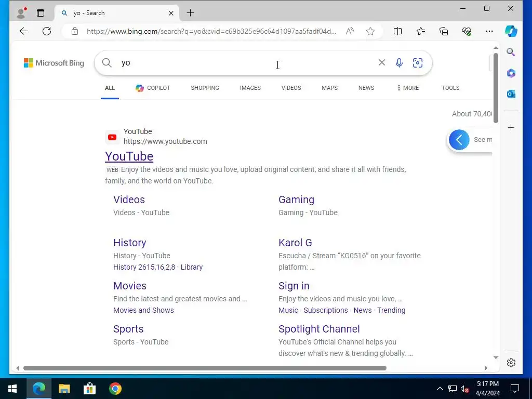The height and width of the screenshot is (399, 532).
Task: Open Microsoft Store from taskbar
Action: [89, 389]
